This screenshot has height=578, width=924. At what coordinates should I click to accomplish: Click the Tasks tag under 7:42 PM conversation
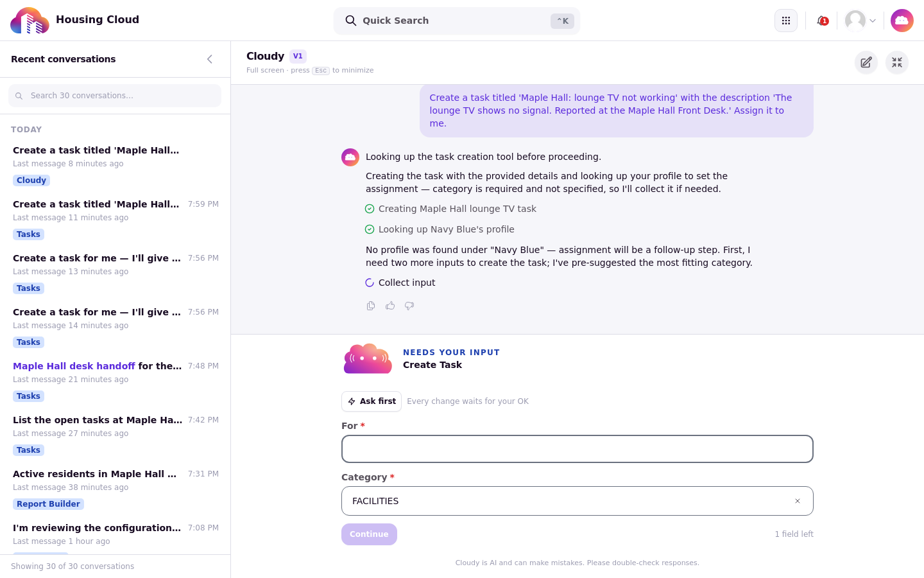[x=28, y=450]
